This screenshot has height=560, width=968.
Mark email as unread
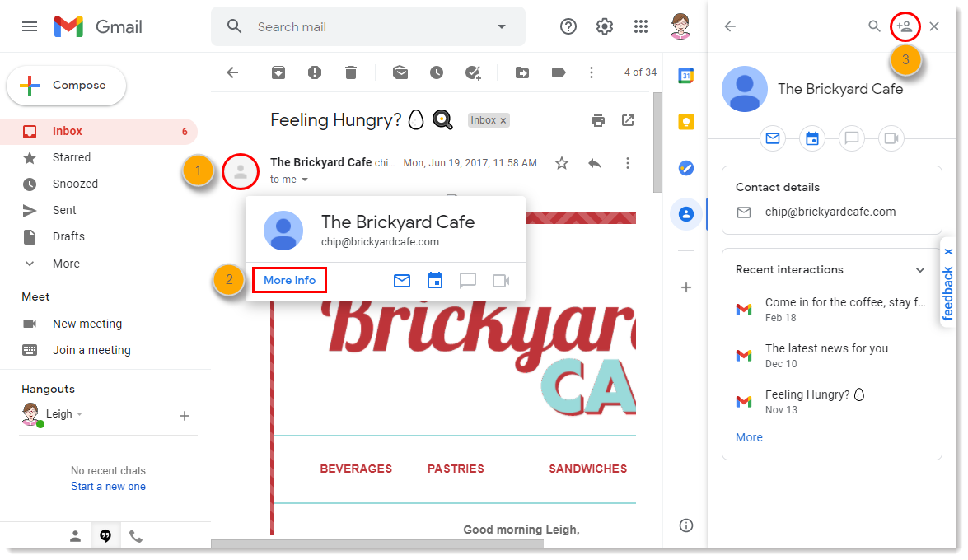(400, 72)
